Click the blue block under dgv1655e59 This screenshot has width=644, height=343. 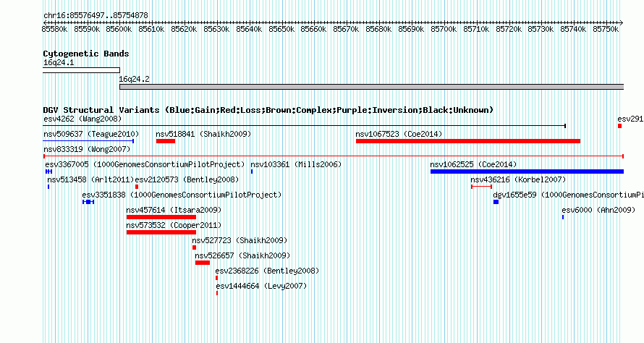tap(496, 202)
